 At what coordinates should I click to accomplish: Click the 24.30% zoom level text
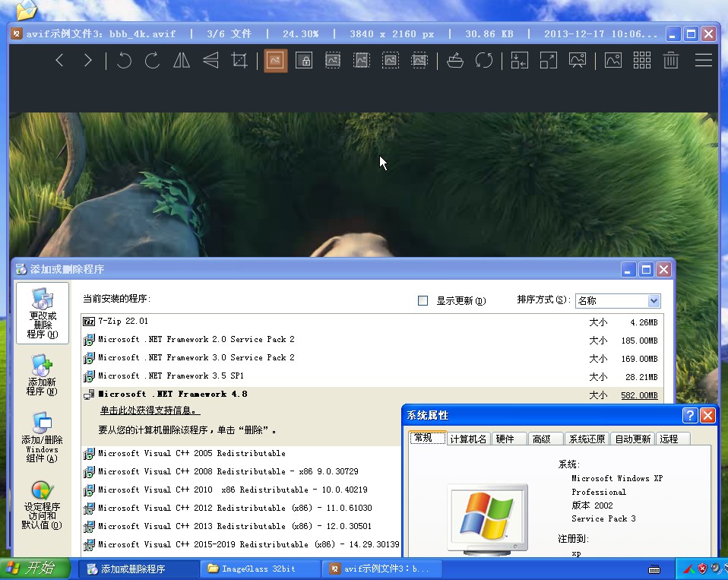[300, 34]
